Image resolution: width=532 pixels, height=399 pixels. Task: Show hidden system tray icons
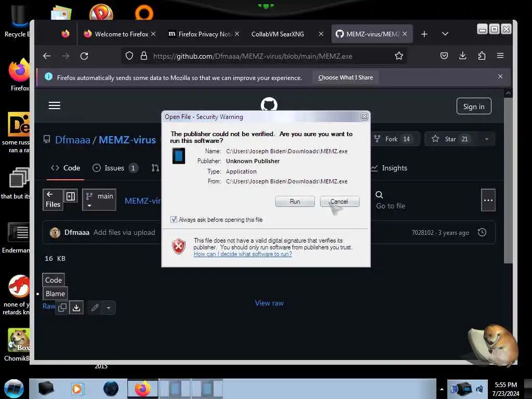click(442, 389)
